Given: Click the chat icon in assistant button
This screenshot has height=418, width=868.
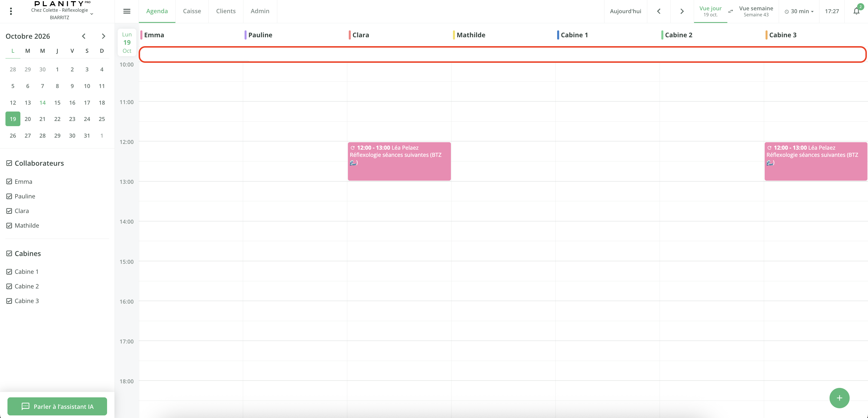Looking at the screenshot, I should 25,406.
